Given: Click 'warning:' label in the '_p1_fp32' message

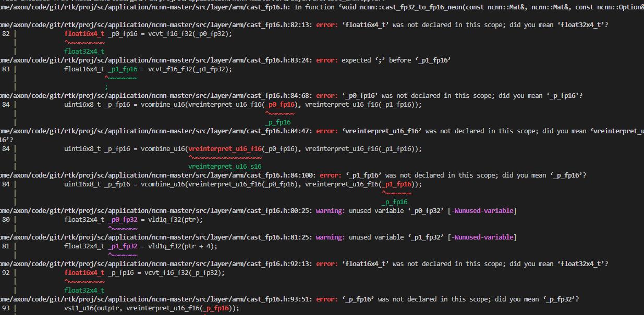Looking at the screenshot, I should (330, 237).
